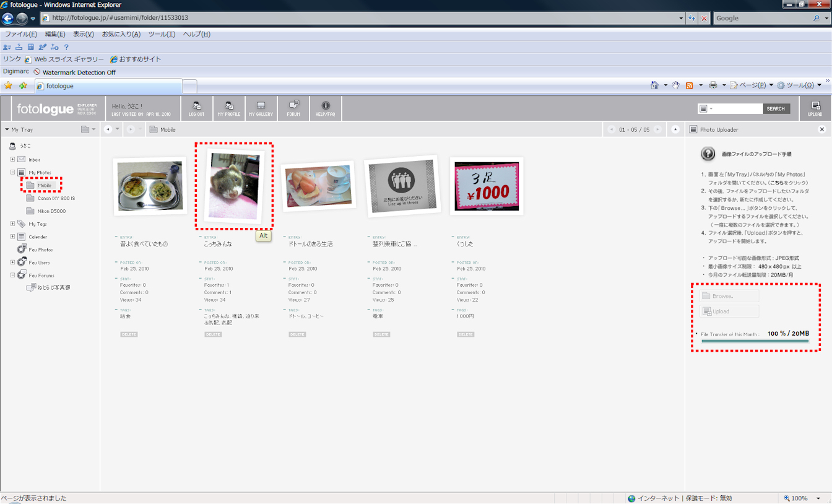Screen dimensions: 832x504
Task: Click the IE Print icon
Action: click(713, 85)
